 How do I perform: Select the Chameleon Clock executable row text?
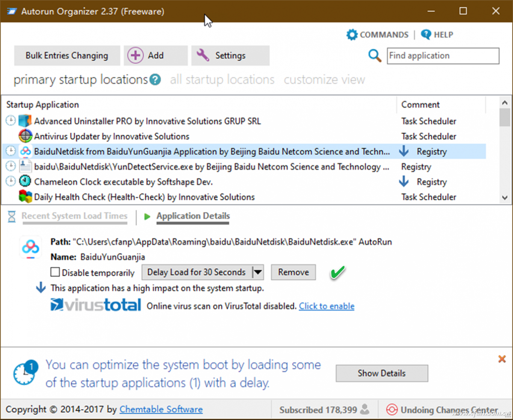124,181
